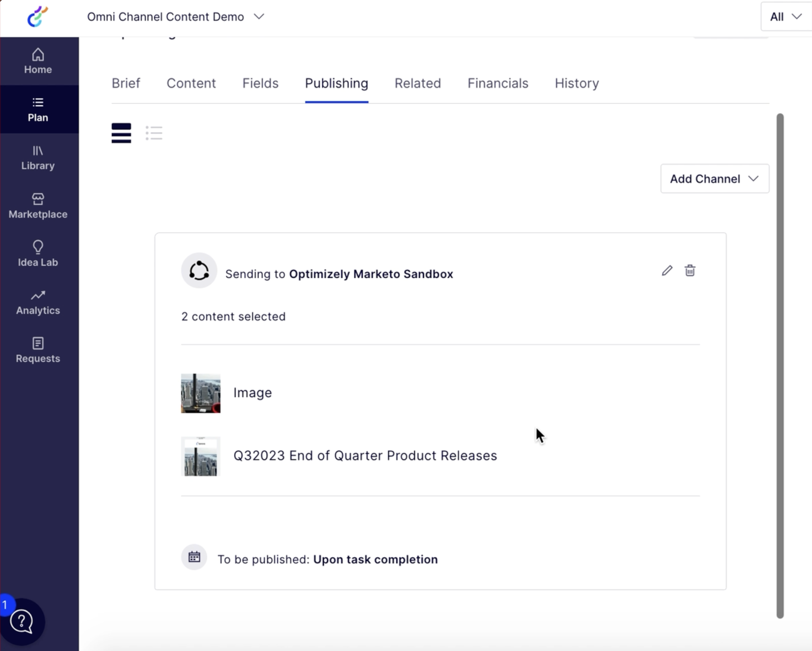Edit the Marketo Sandbox channel with pencil icon
This screenshot has height=651, width=812.
point(667,271)
